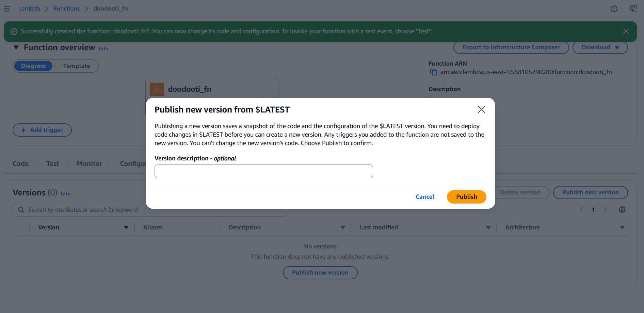Focus the Versions search box
Image resolution: width=644 pixels, height=313 pixels.
[150, 210]
